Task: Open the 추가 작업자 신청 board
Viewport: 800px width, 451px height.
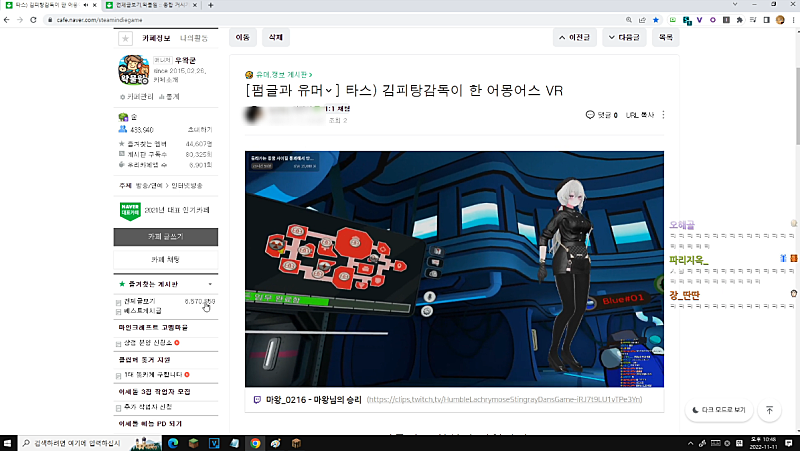Action: coord(148,407)
